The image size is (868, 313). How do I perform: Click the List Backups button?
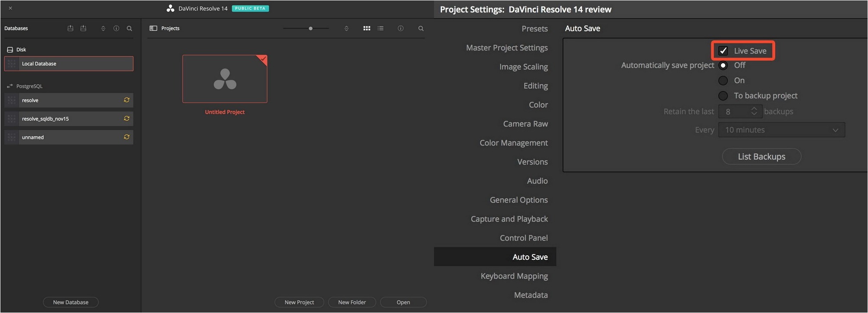click(x=761, y=157)
